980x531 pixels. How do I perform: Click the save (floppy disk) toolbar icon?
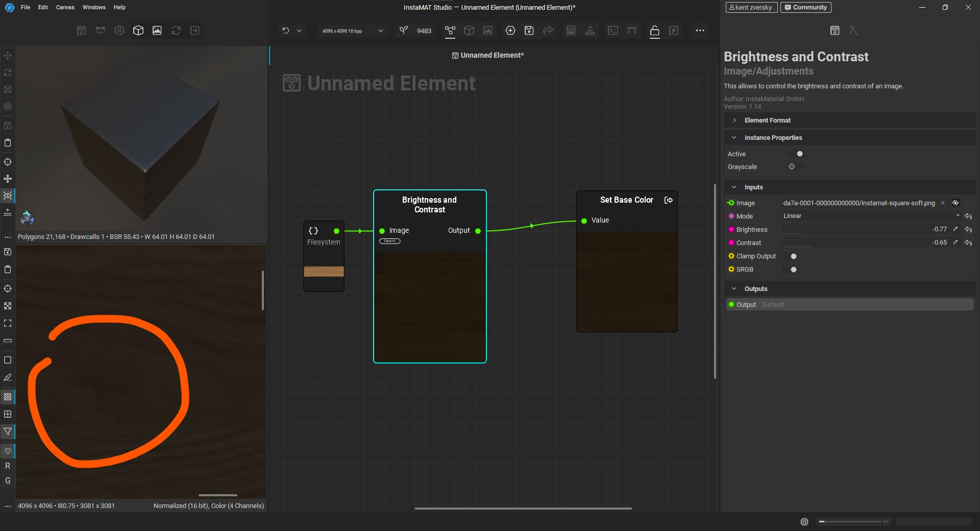tap(529, 31)
